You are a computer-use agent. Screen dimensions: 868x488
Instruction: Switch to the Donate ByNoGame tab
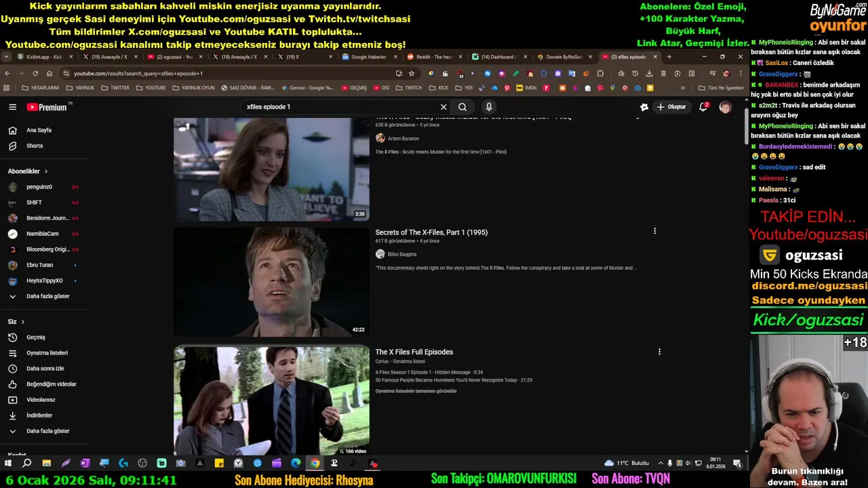click(x=564, y=57)
